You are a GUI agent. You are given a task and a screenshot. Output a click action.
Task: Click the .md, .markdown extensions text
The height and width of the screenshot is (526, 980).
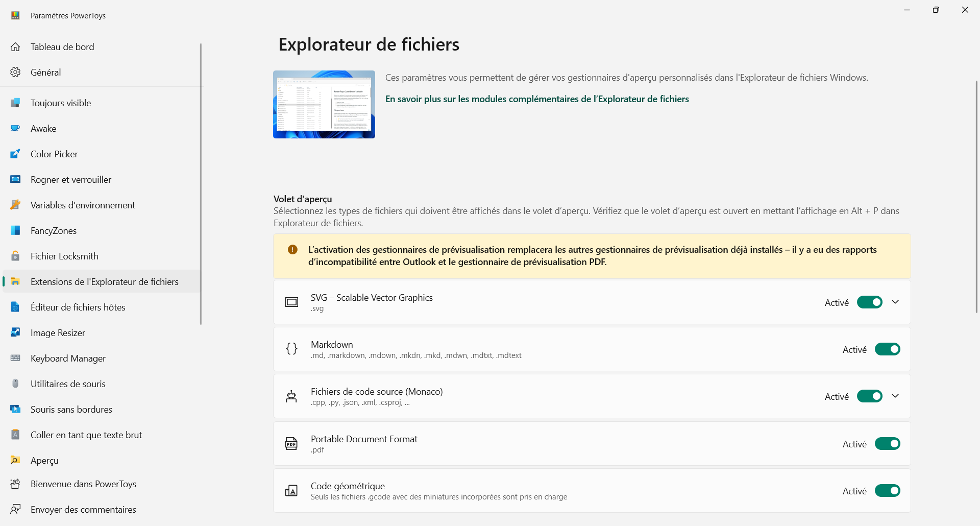(x=416, y=355)
